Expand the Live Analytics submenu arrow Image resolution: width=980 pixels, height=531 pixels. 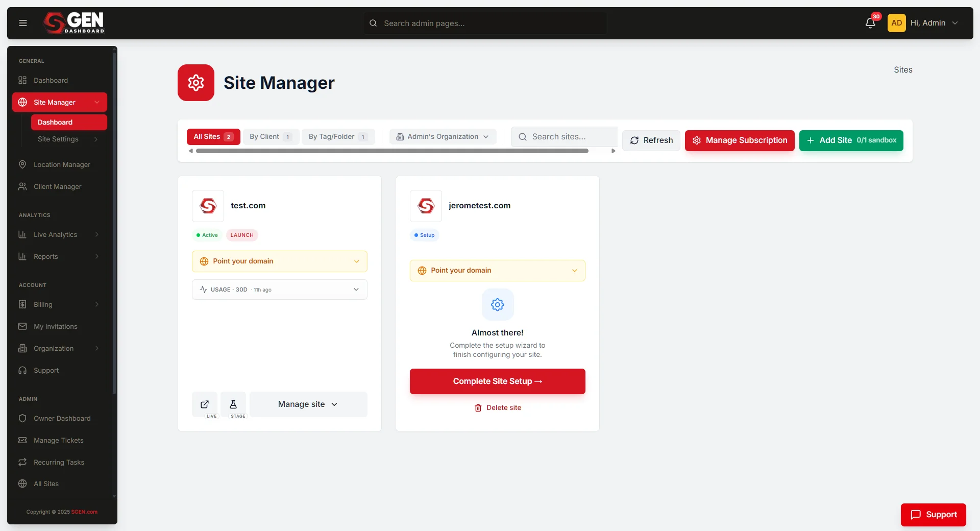pyautogui.click(x=97, y=234)
